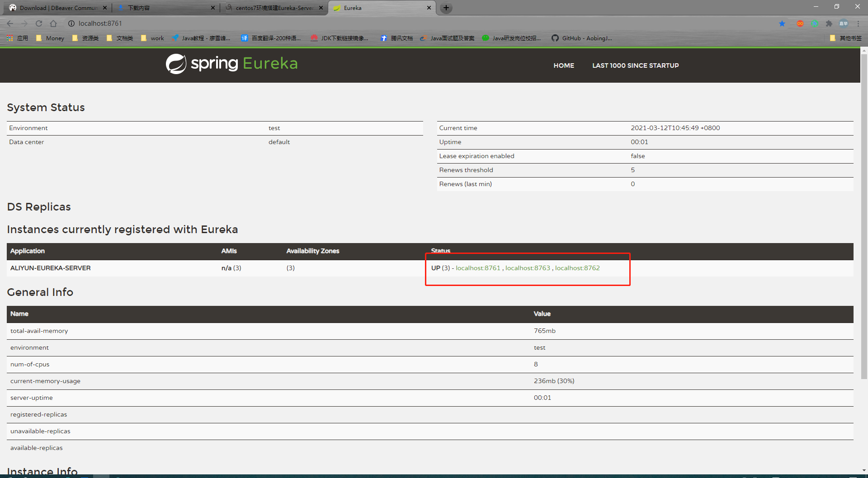Open the Java教程 - 廖雪峰 bookmark
This screenshot has width=868, height=478.
tap(202, 38)
